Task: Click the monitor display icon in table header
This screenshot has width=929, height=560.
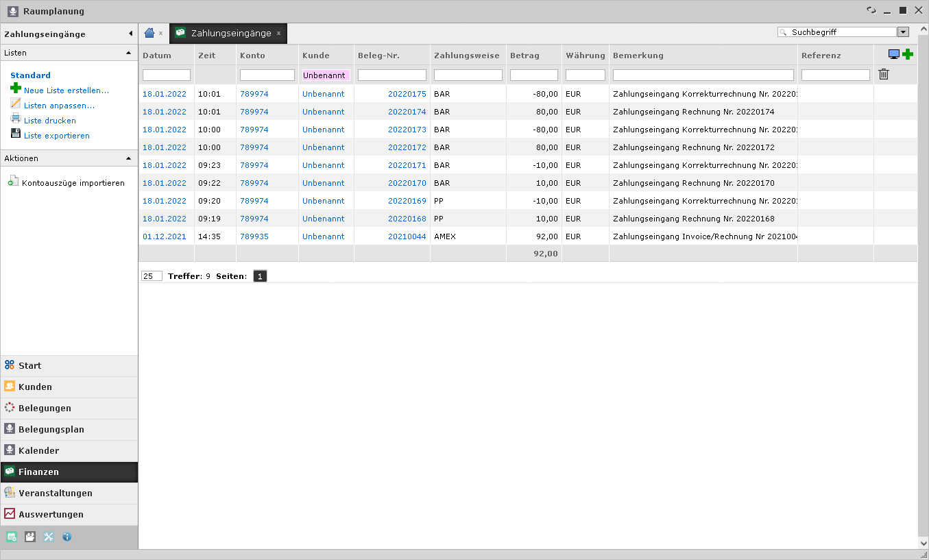Action: point(894,55)
